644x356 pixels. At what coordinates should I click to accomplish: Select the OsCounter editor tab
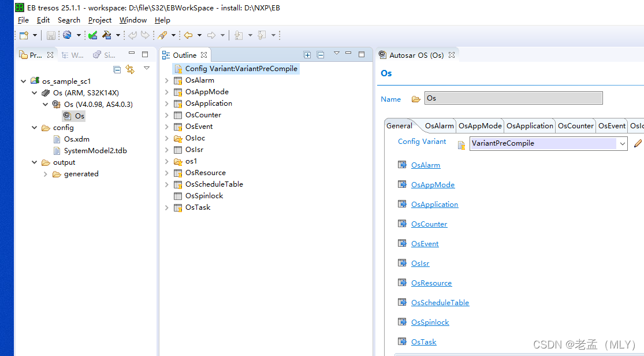(x=575, y=126)
